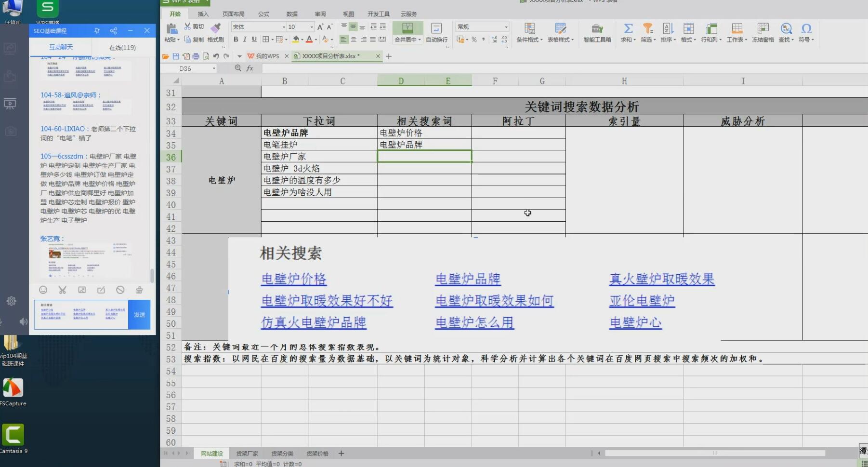Add a new sheet with the plus button

point(341,454)
